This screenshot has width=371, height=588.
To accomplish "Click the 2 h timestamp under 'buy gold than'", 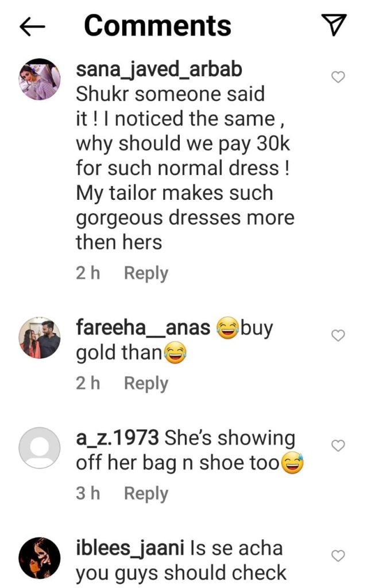I will tap(88, 383).
